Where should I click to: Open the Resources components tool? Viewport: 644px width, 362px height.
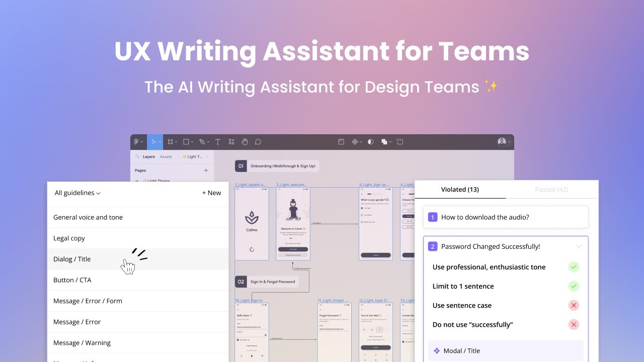231,142
